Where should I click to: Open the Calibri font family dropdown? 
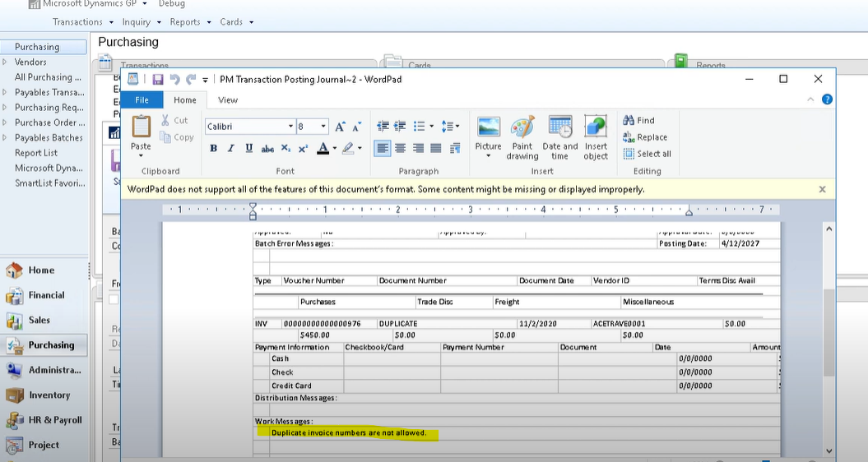tap(290, 127)
